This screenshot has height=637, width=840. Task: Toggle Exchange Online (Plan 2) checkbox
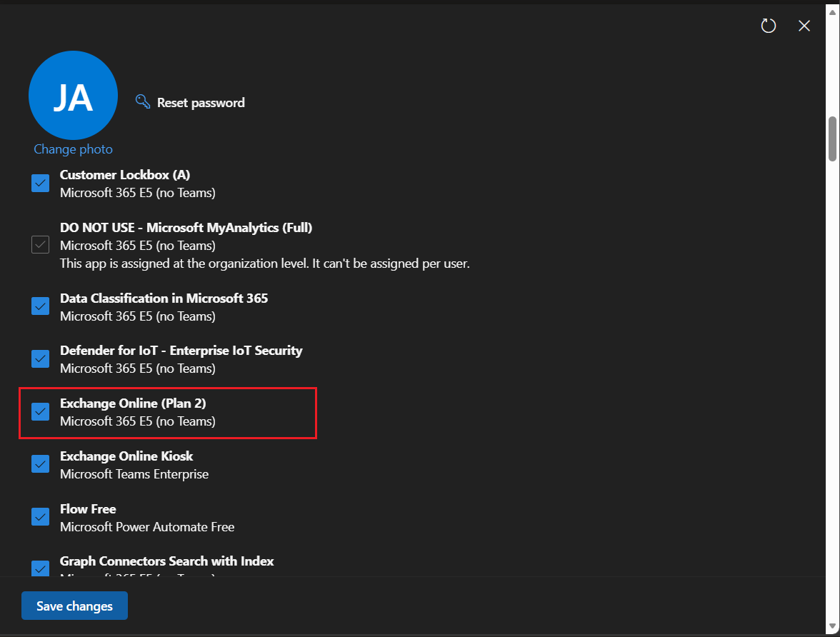[x=40, y=411]
